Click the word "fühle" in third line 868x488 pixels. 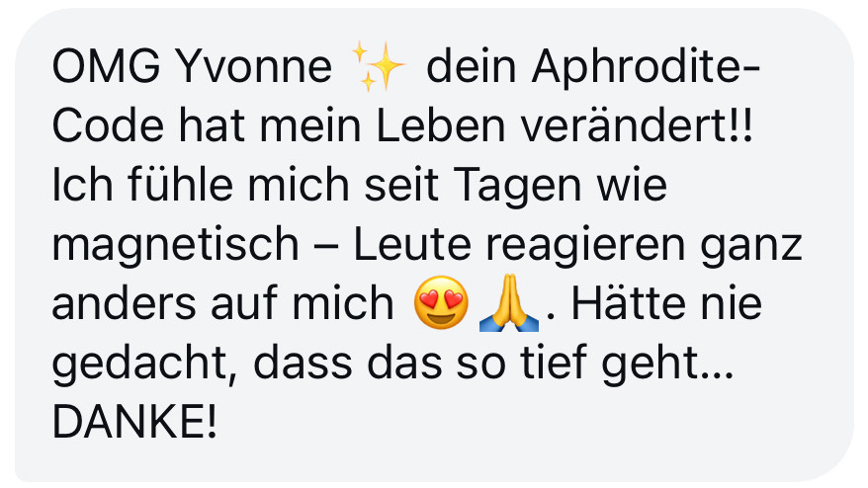click(x=181, y=184)
